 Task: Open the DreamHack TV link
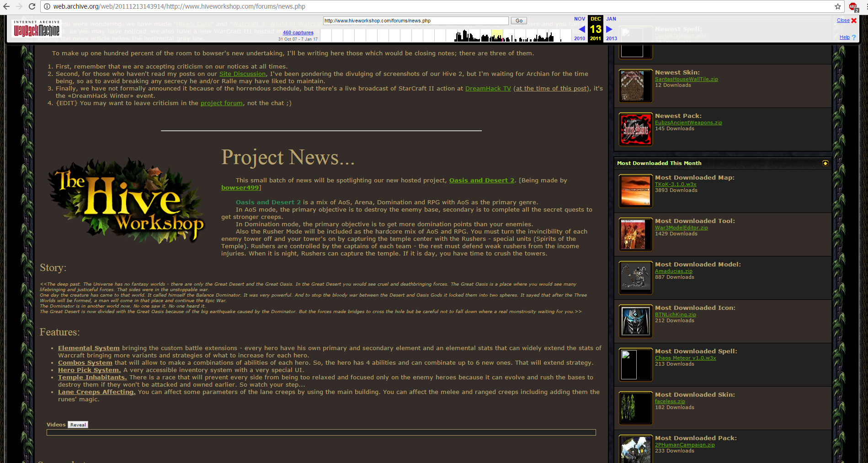click(488, 88)
